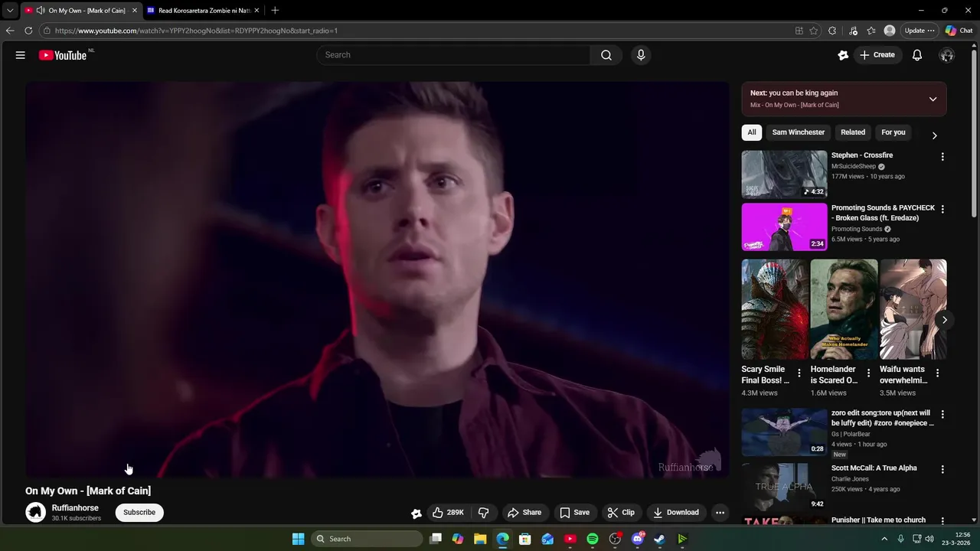Click the sparkle icon left of Like

[x=416, y=514]
